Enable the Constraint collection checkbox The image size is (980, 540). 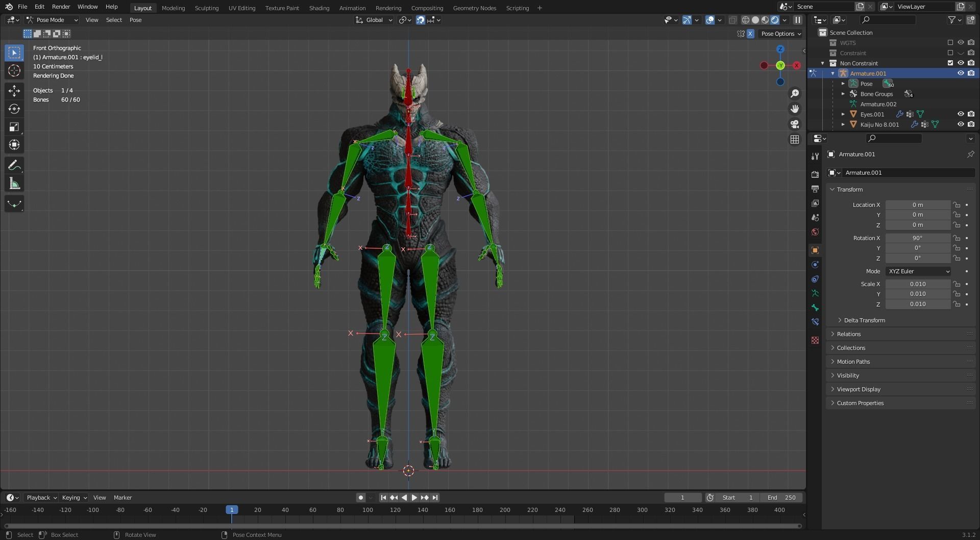[x=950, y=53]
